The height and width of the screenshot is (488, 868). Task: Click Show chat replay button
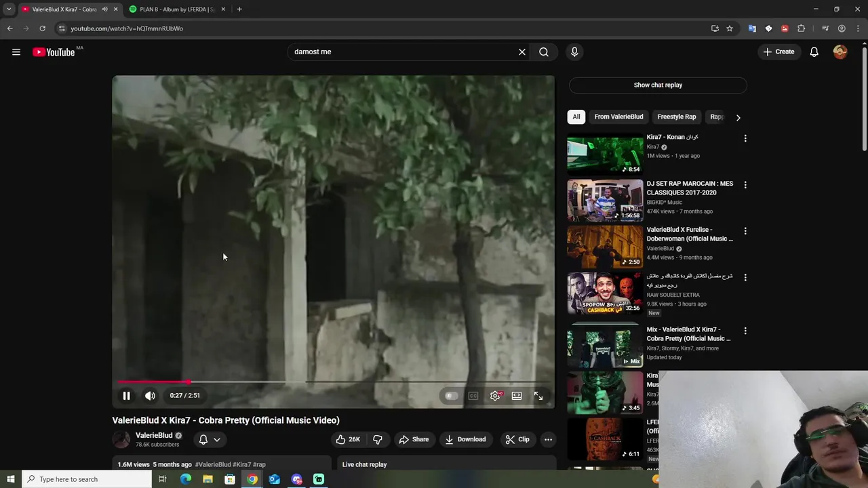658,85
